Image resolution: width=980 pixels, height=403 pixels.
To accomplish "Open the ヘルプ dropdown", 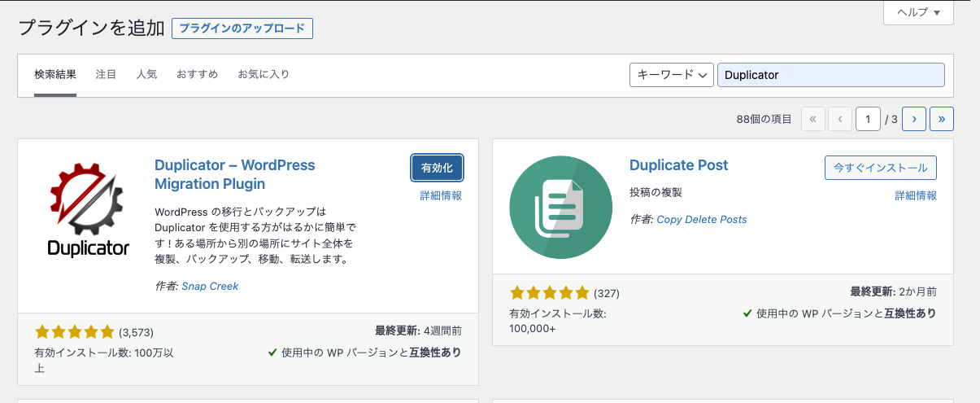I will [x=918, y=12].
